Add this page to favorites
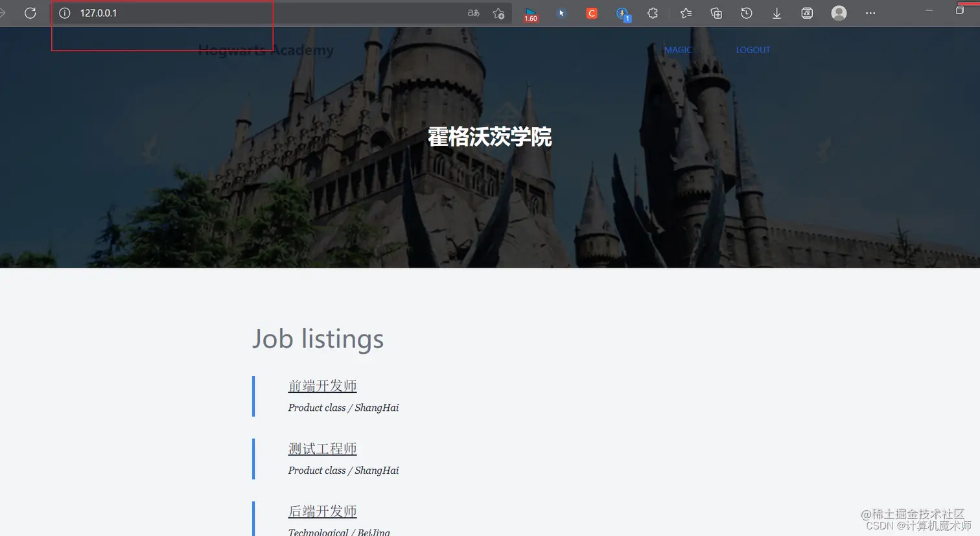980x536 pixels. [x=498, y=13]
